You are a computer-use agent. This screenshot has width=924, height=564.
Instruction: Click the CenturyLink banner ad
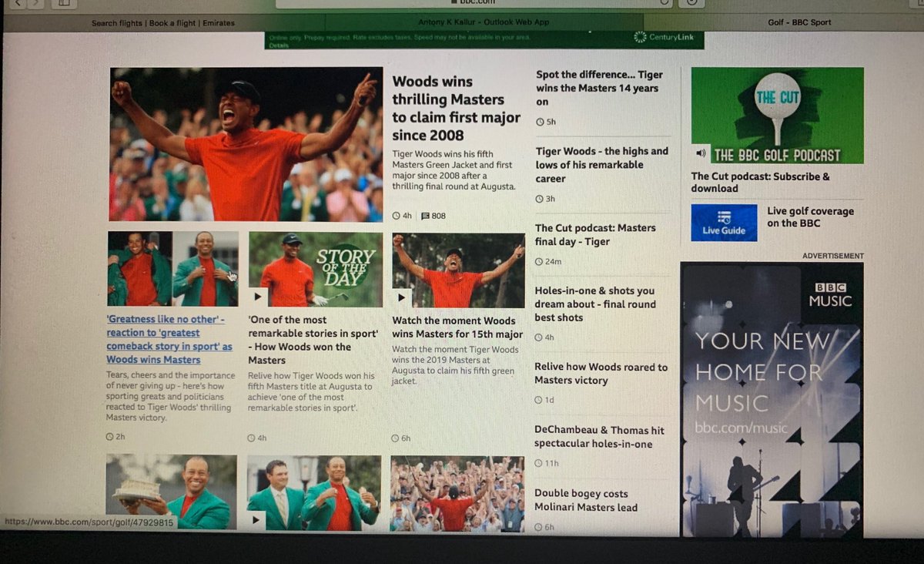pyautogui.click(x=485, y=39)
